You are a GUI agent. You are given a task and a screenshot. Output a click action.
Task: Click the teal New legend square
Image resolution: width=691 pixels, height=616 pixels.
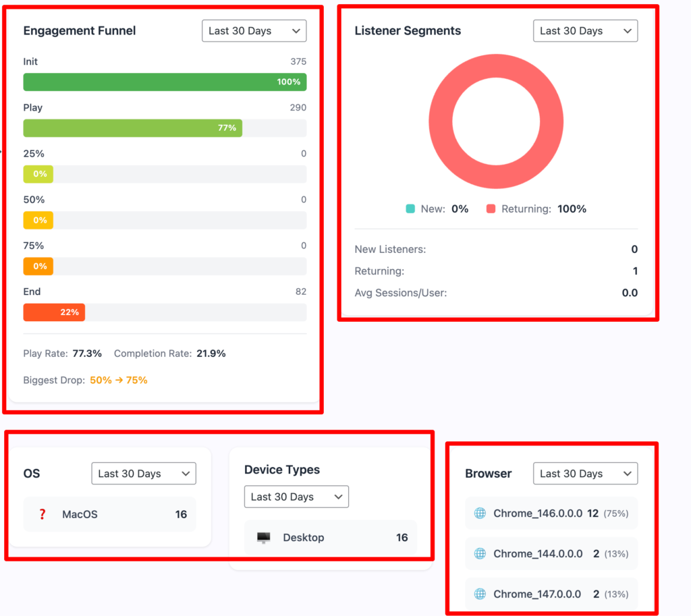click(410, 209)
